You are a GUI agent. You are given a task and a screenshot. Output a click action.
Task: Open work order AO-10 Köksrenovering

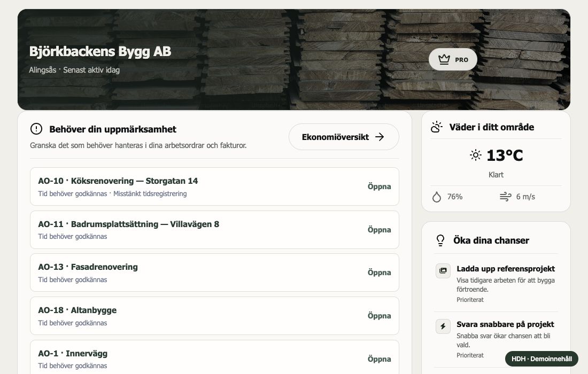pyautogui.click(x=379, y=186)
